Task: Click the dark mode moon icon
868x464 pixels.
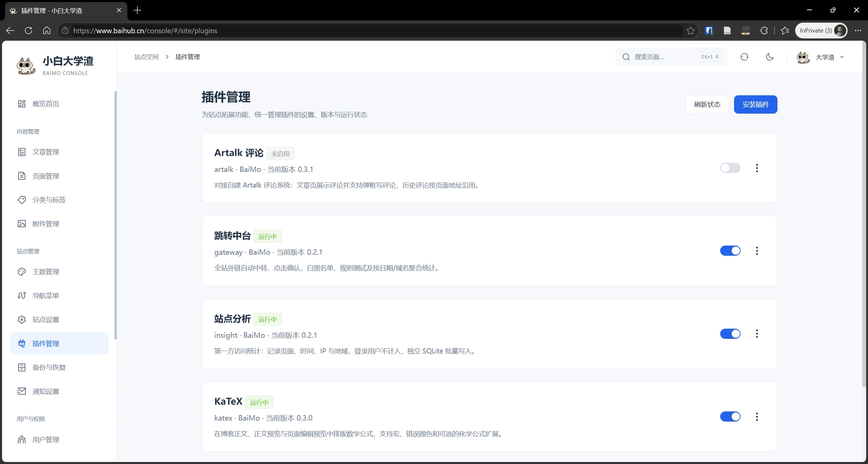Action: [x=770, y=57]
